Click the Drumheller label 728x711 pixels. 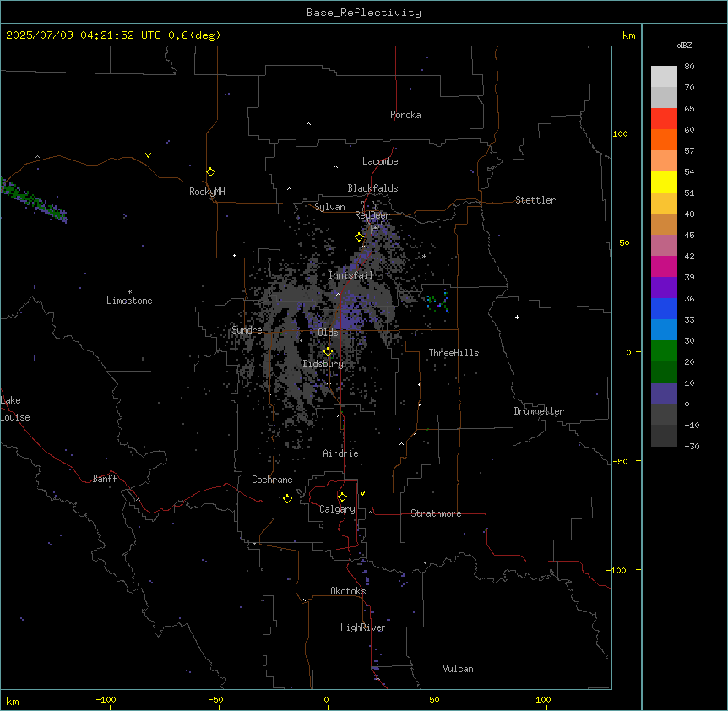point(539,411)
